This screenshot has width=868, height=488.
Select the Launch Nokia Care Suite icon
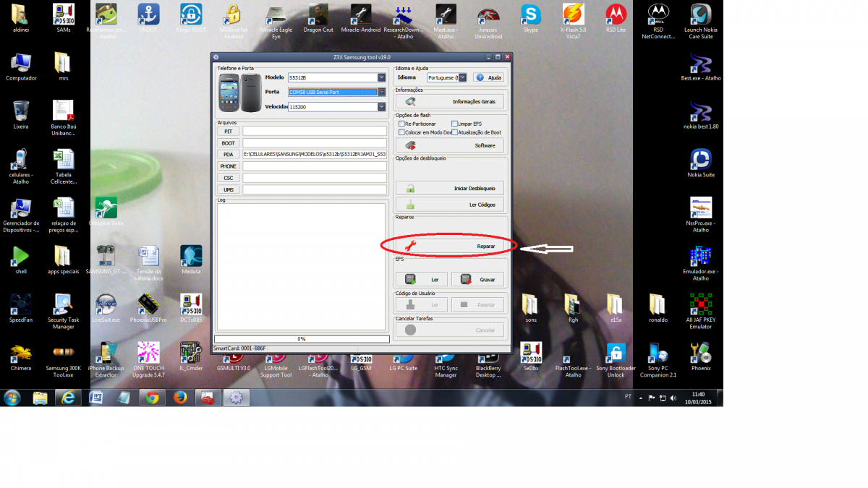click(x=701, y=22)
